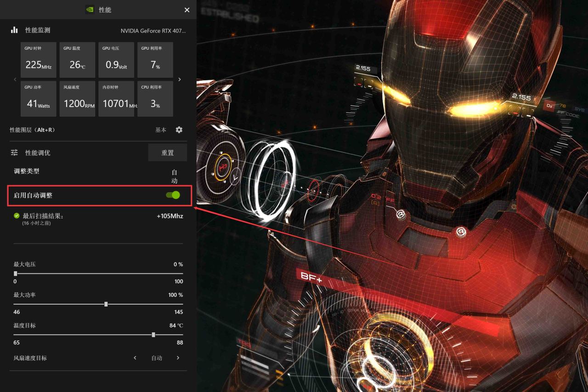The width and height of the screenshot is (588, 392).
Task: Show previous metrics with left arrow
Action: [15, 80]
